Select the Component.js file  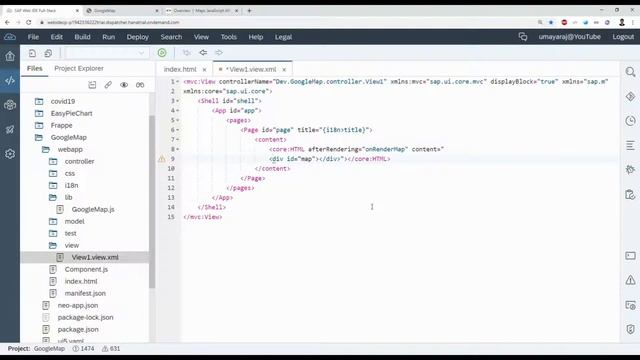click(x=86, y=269)
